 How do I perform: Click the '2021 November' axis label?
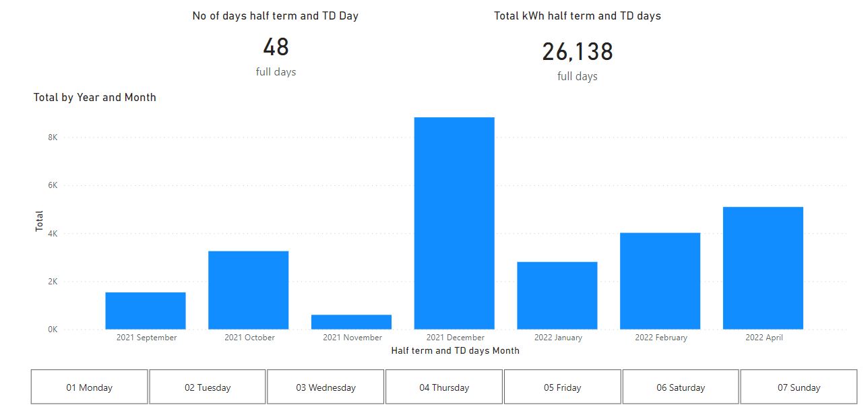point(352,338)
